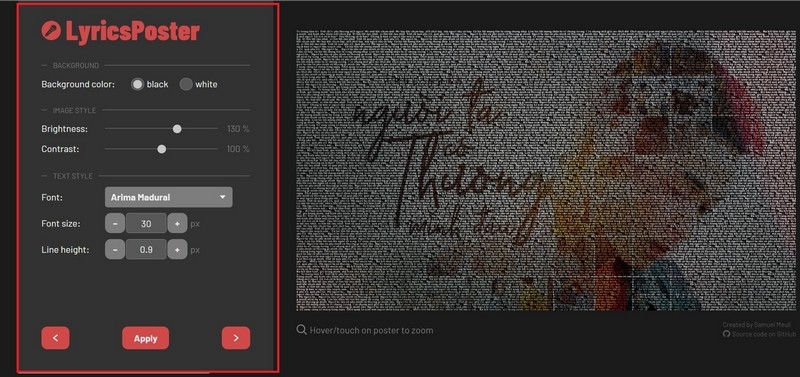Click the 'Font size:' label

click(x=61, y=223)
